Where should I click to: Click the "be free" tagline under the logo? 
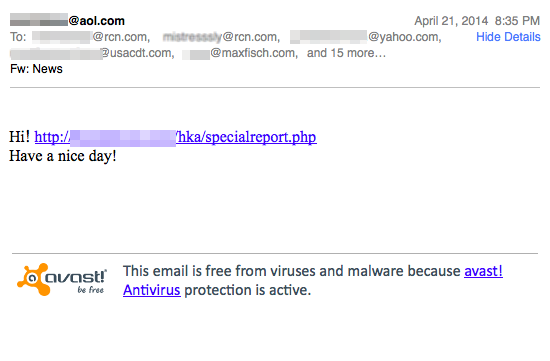[90, 290]
